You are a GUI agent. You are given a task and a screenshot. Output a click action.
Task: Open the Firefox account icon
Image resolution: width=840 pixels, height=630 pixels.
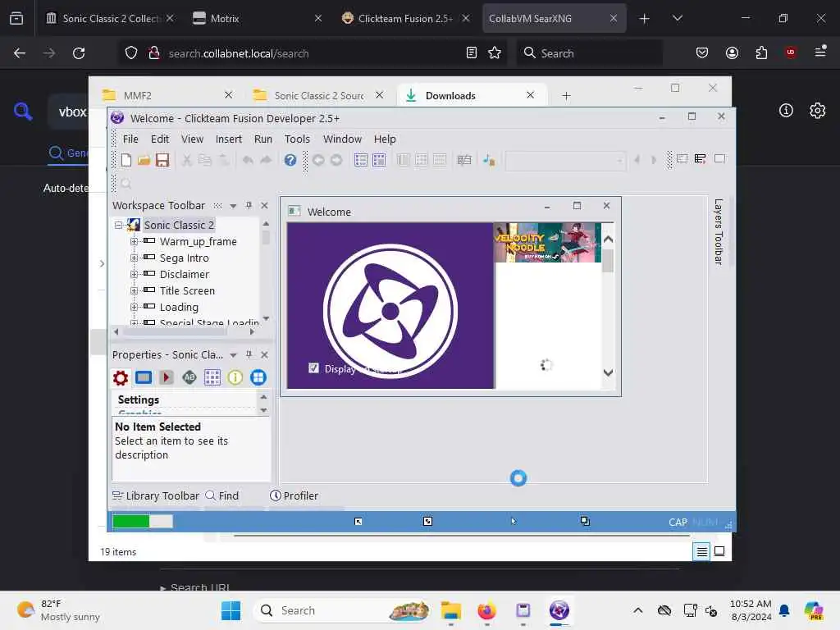point(732,52)
